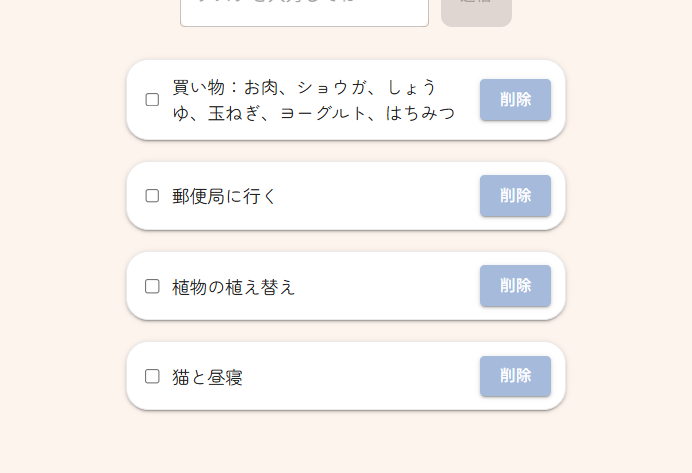Click the 植物の植え替え task label
The image size is (692, 473).
click(x=234, y=287)
